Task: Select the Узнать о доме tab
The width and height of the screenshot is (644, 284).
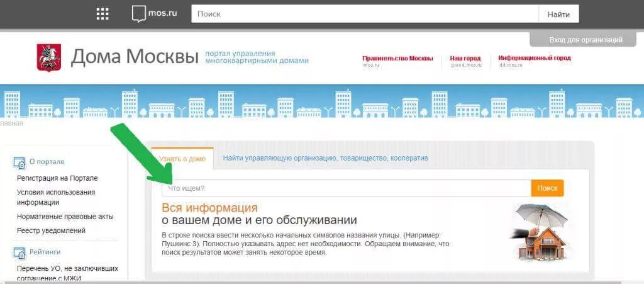Action: (x=182, y=159)
